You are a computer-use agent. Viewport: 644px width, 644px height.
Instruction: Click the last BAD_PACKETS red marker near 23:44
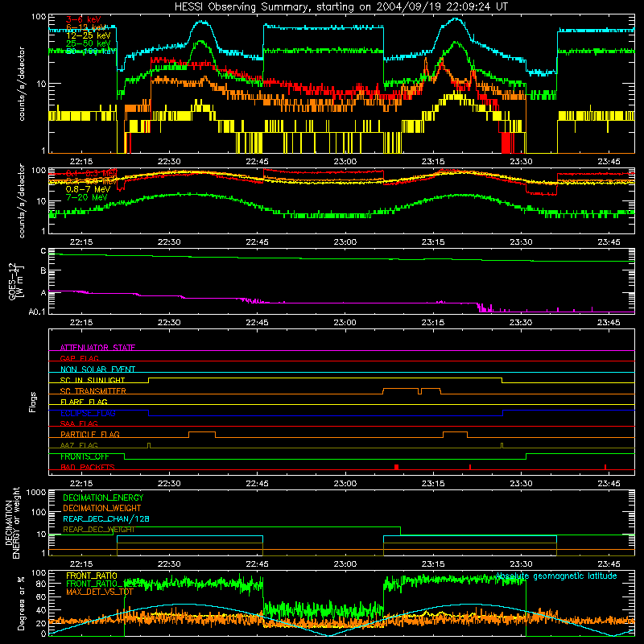[605, 467]
